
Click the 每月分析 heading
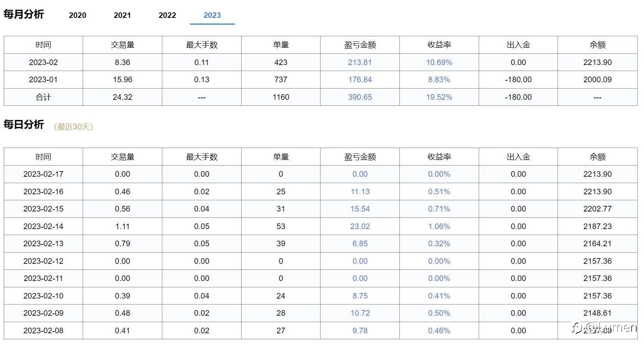pyautogui.click(x=24, y=14)
